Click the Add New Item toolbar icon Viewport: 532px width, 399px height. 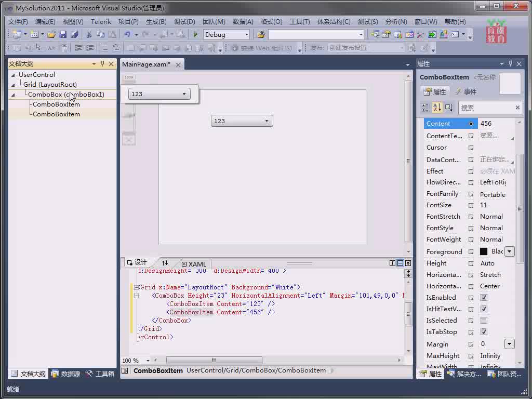pos(34,34)
